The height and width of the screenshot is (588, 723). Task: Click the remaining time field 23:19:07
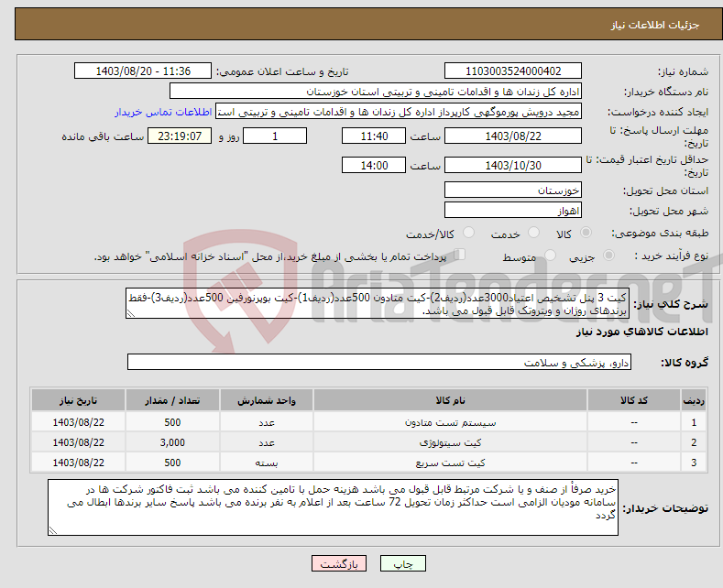(180, 136)
